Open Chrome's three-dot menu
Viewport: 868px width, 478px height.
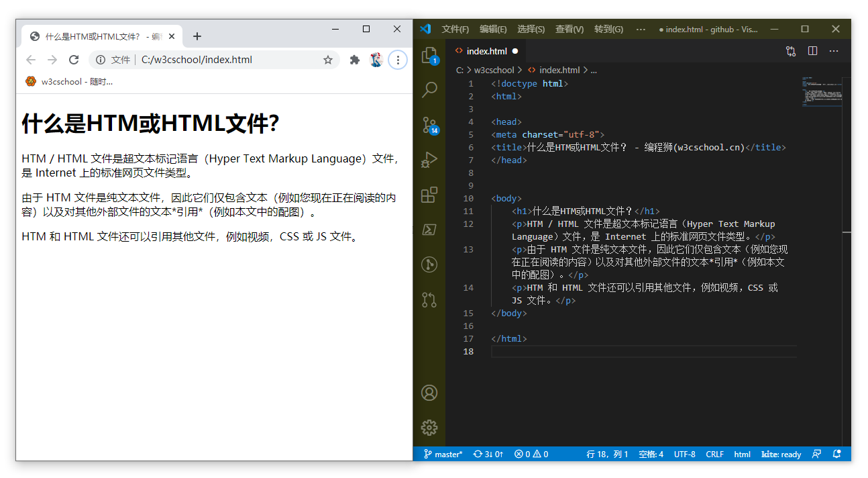[398, 60]
